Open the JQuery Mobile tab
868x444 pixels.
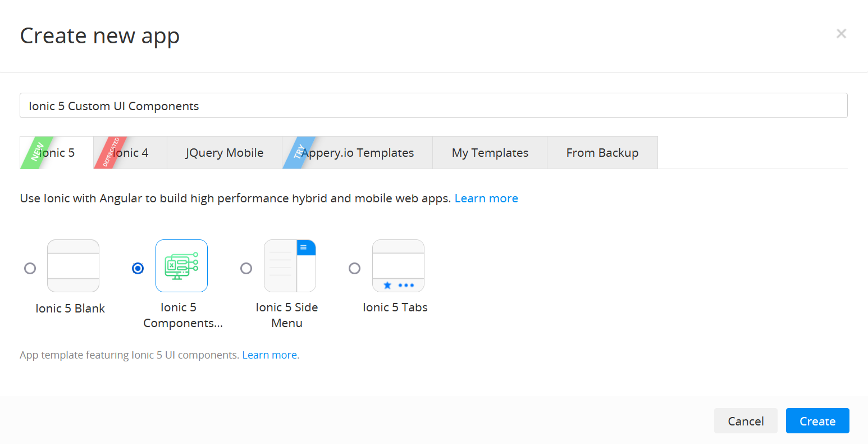coord(225,153)
